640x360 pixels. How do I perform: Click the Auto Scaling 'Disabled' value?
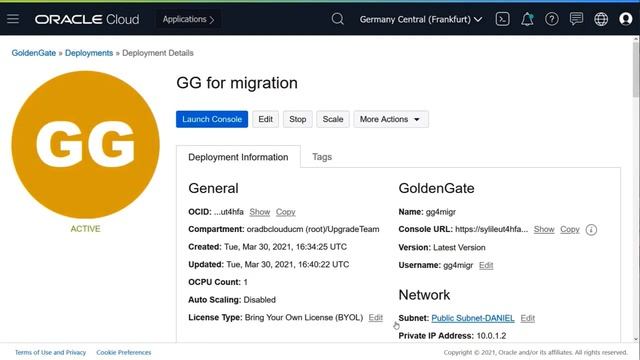[260, 300]
